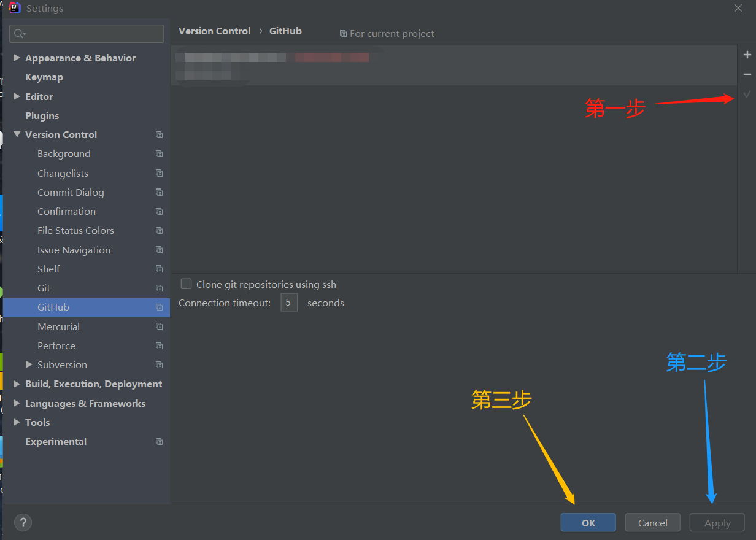Click the project-level icon next to Background

[160, 154]
